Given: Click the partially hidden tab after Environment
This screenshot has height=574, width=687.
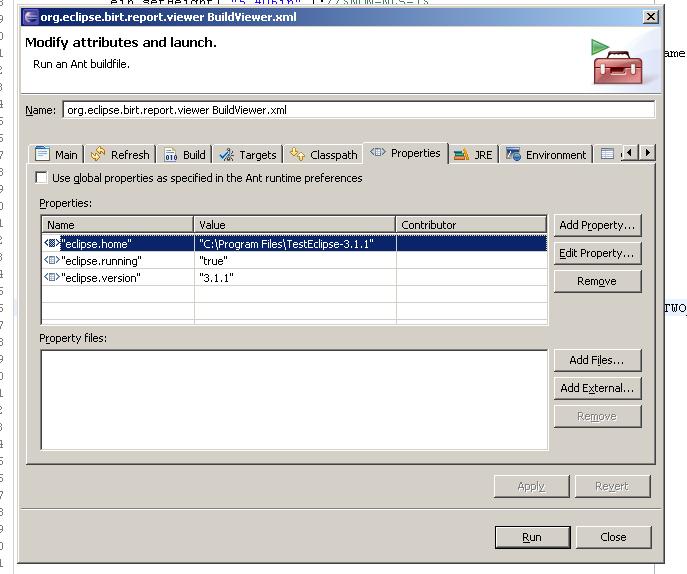Looking at the screenshot, I should [x=608, y=154].
